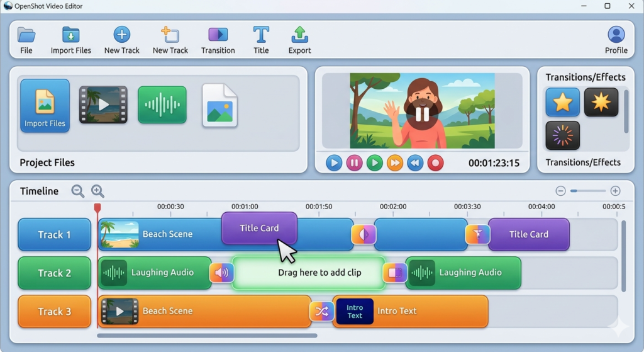644x352 pixels.
Task: Select the green audio waveform file
Action: coord(162,105)
